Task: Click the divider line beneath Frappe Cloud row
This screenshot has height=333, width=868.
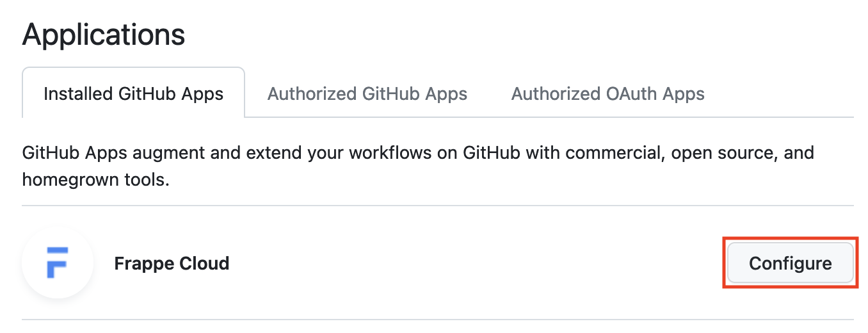Action: 438,319
